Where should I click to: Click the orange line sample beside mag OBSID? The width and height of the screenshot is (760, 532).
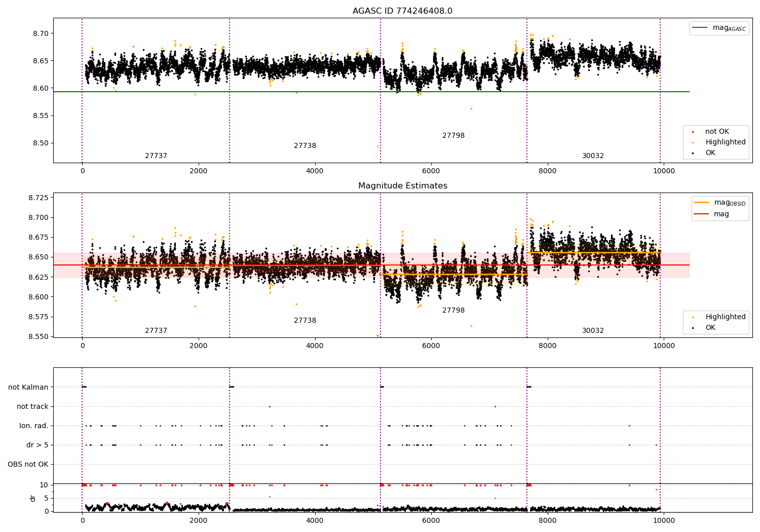point(702,203)
